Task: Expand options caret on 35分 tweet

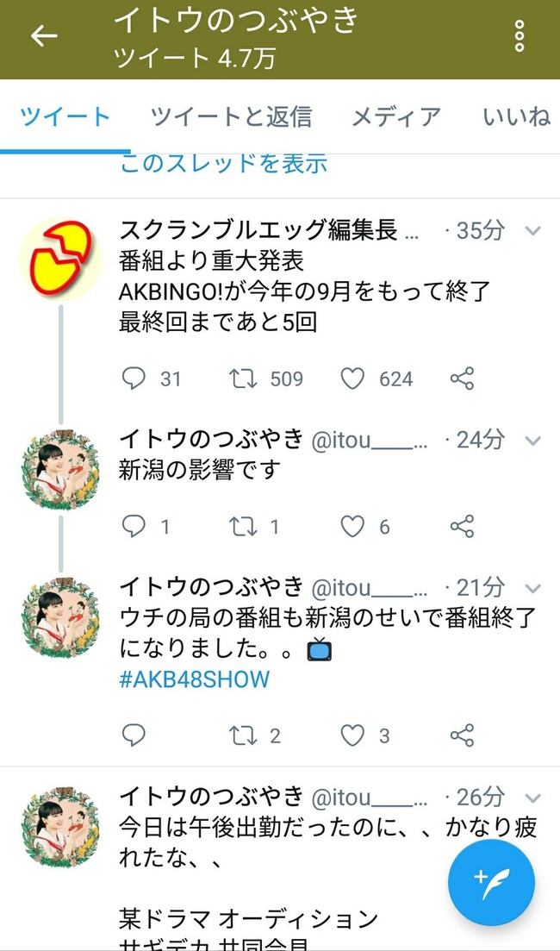Action: pos(532,231)
